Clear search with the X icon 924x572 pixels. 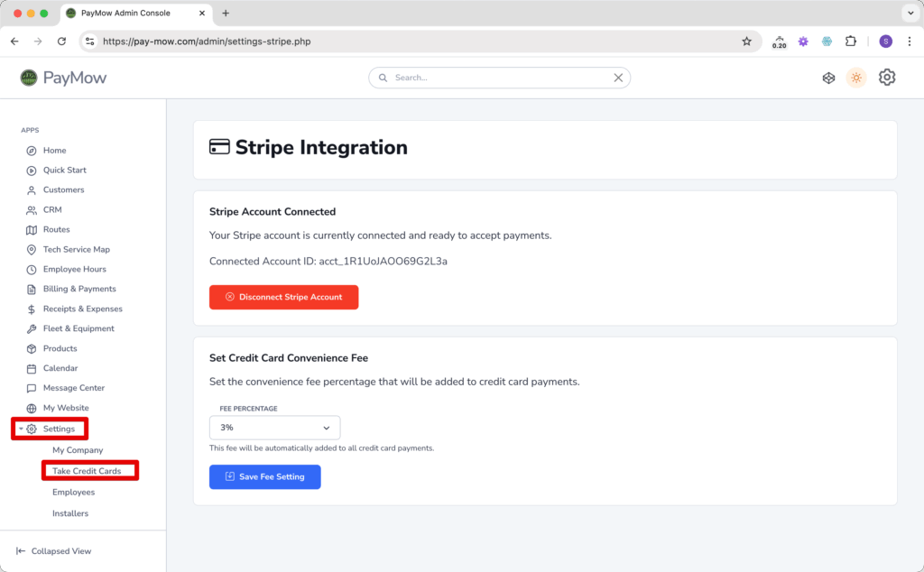(x=618, y=78)
